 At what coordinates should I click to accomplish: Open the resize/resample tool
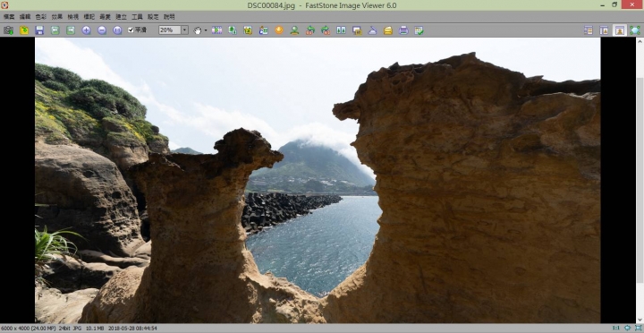tap(233, 30)
